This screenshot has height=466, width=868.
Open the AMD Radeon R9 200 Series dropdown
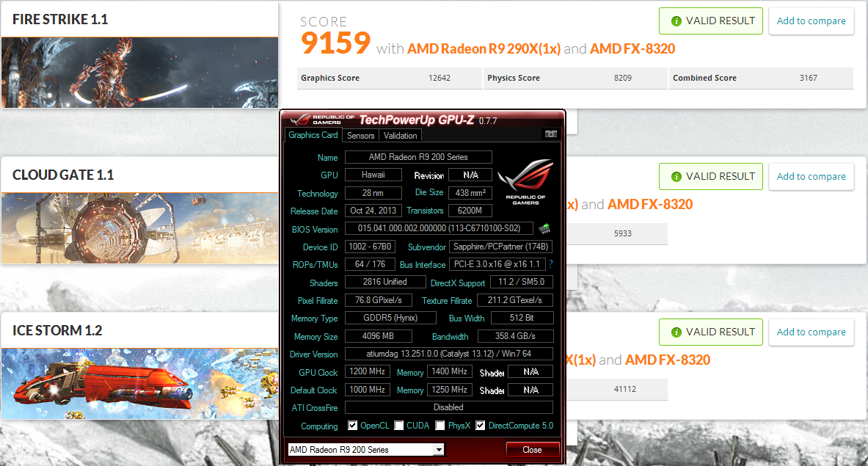[x=439, y=449]
